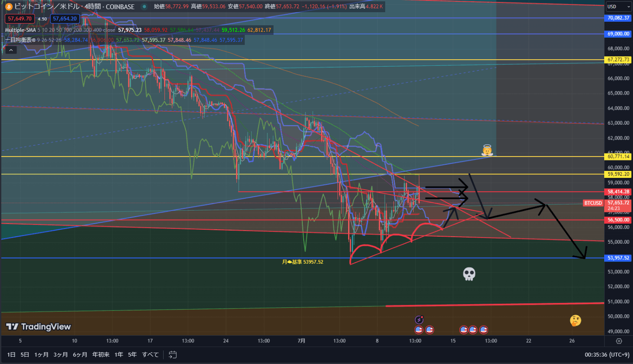Click the green market status dot

pos(144,7)
